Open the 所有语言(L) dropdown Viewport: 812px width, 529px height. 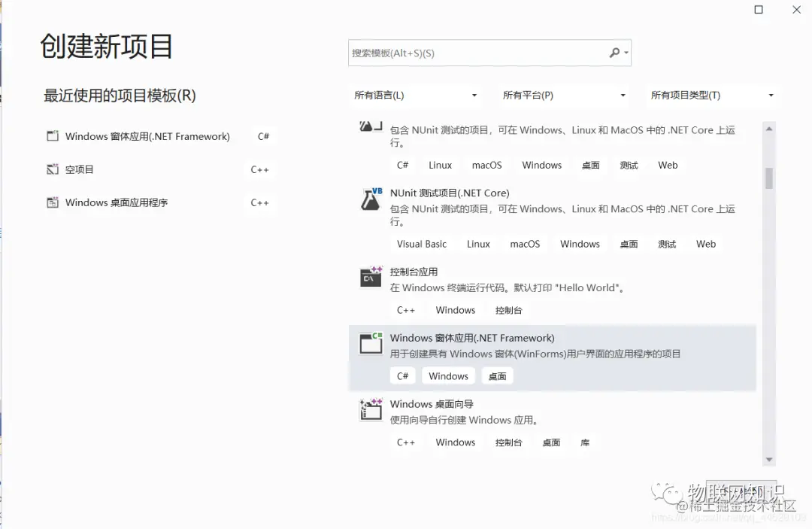pyautogui.click(x=416, y=96)
